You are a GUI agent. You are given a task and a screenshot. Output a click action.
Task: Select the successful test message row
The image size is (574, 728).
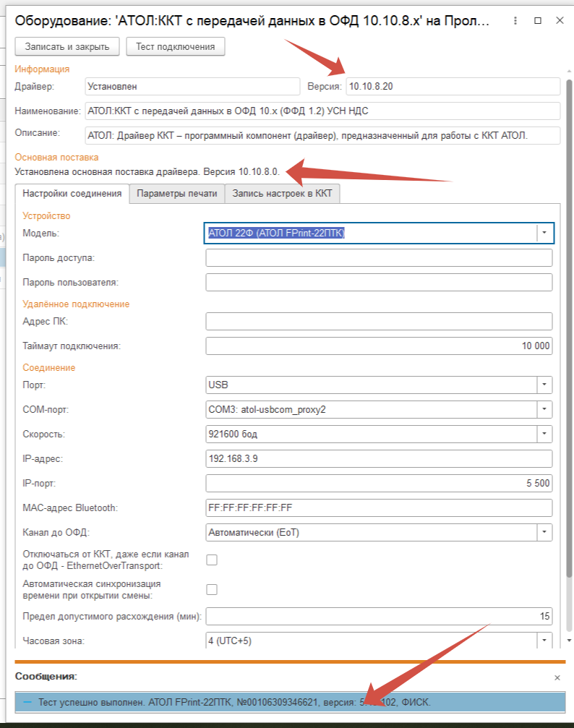tap(289, 702)
